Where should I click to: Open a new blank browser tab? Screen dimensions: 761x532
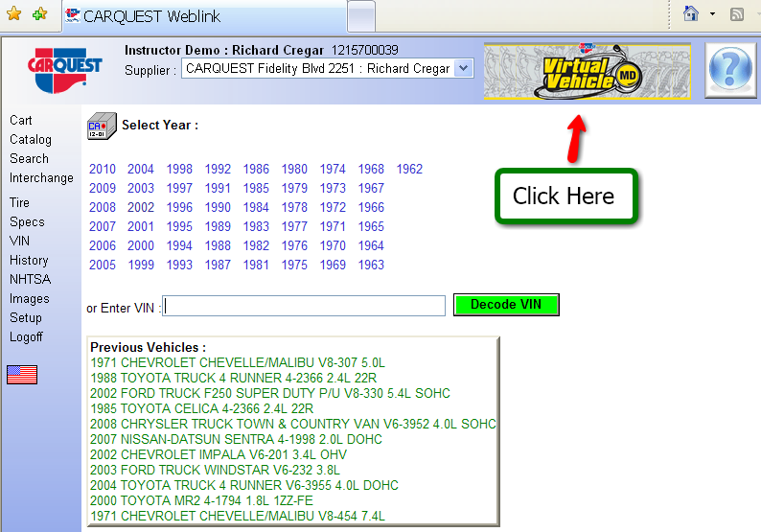(361, 17)
